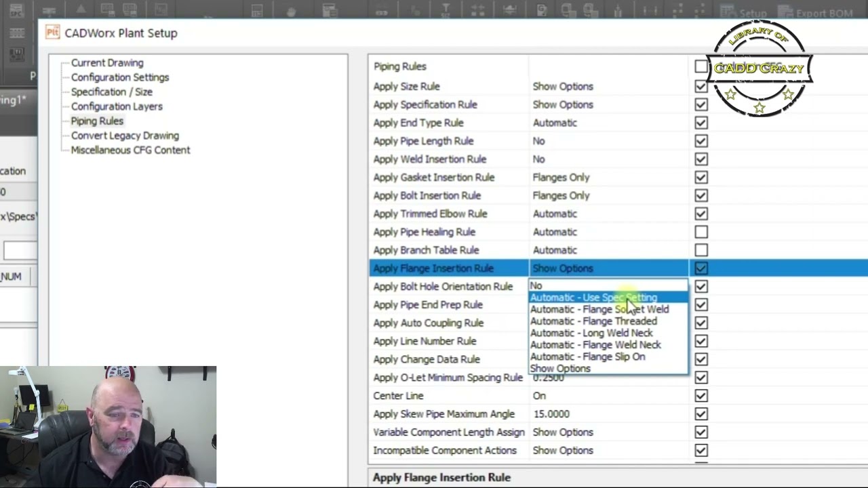Uncheck the Apply Bolt Insertion Rule checkbox
The image size is (868, 488).
tap(701, 195)
